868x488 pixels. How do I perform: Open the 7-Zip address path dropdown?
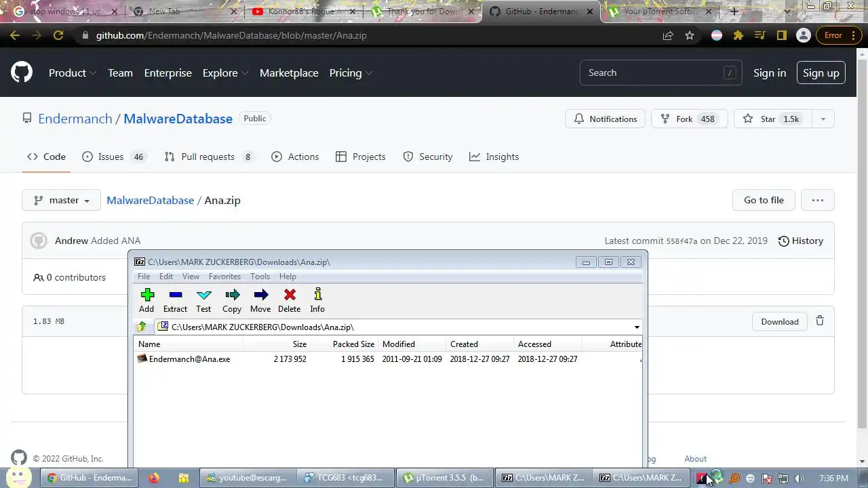pos(637,327)
